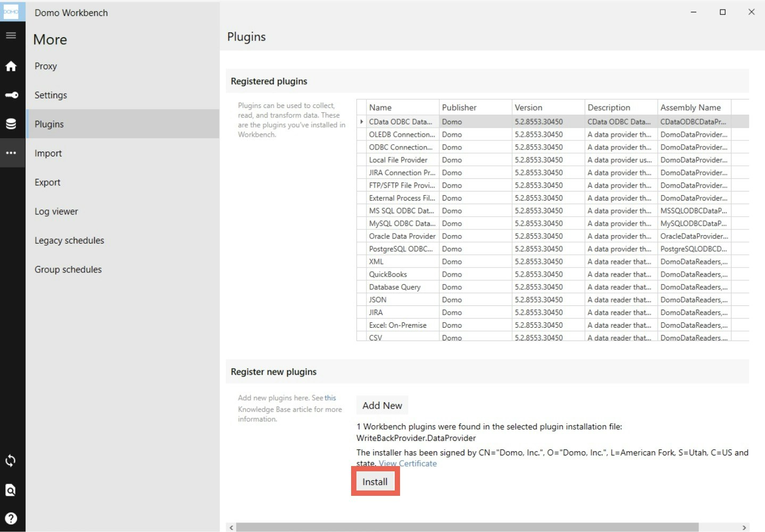Open the Jobs database icon

tap(11, 124)
